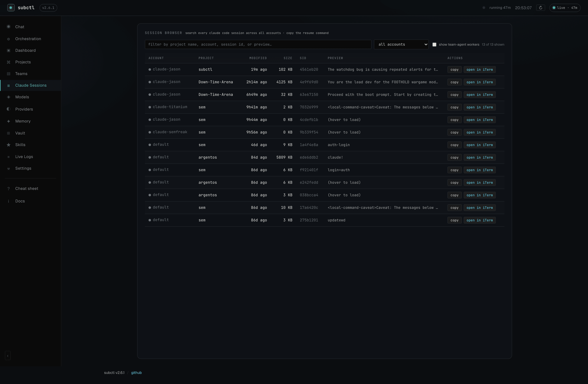Sort by the MODIFIED column header
This screenshot has width=588, height=384.
(x=258, y=58)
